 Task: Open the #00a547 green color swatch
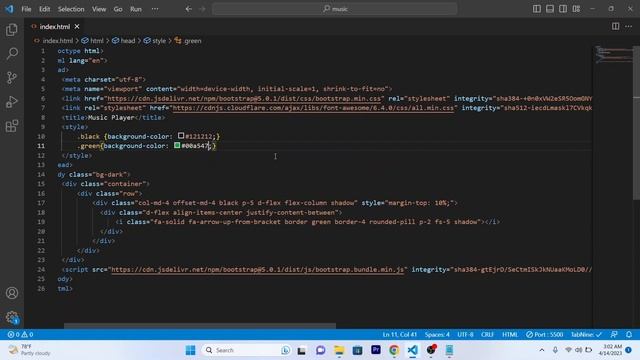(177, 145)
